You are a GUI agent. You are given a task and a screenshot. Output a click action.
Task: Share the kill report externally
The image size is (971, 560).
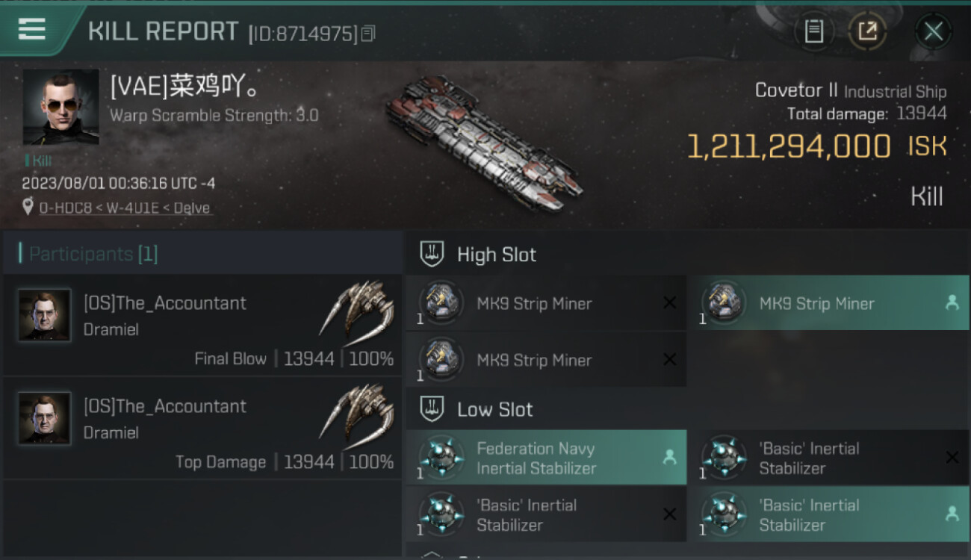pos(866,31)
